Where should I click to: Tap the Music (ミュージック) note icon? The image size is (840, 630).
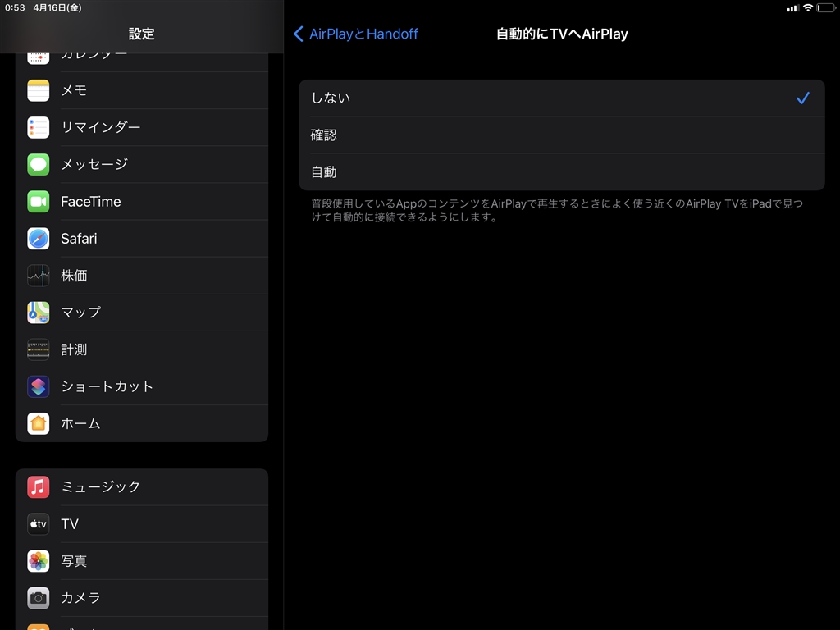click(38, 487)
